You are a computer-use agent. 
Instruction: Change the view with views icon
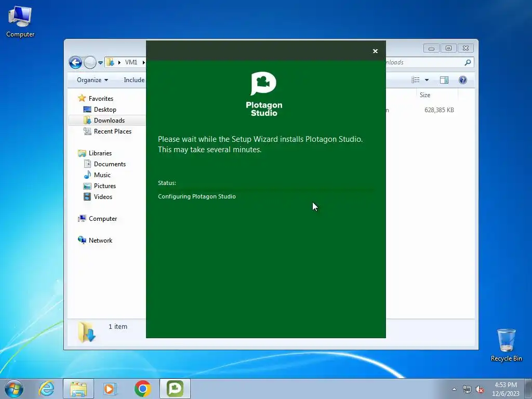point(415,80)
